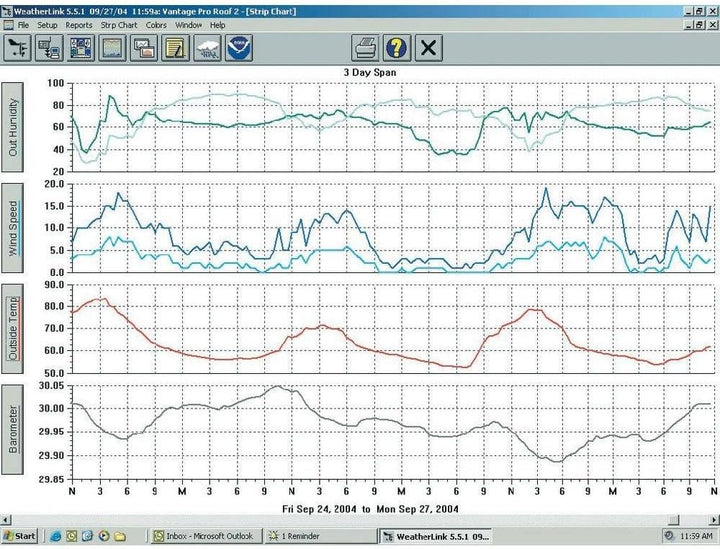Open the plot windows toolbar icon
The height and width of the screenshot is (549, 720).
(x=144, y=48)
